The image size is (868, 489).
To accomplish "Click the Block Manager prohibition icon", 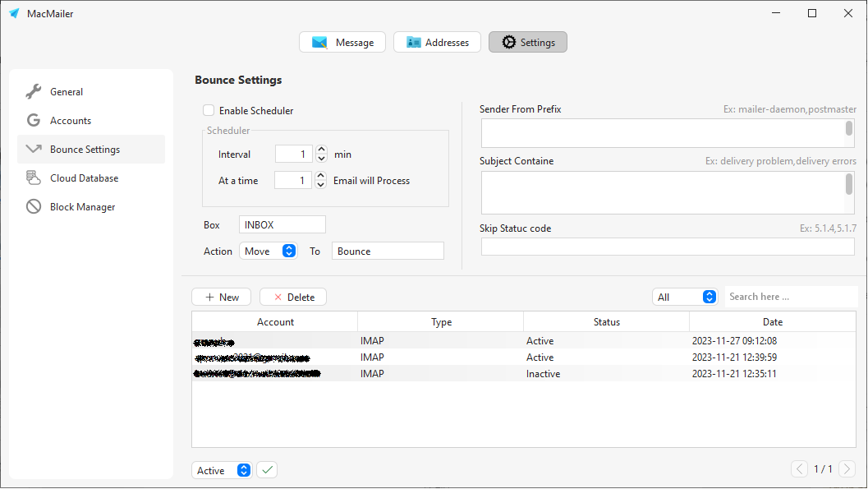I will point(33,206).
